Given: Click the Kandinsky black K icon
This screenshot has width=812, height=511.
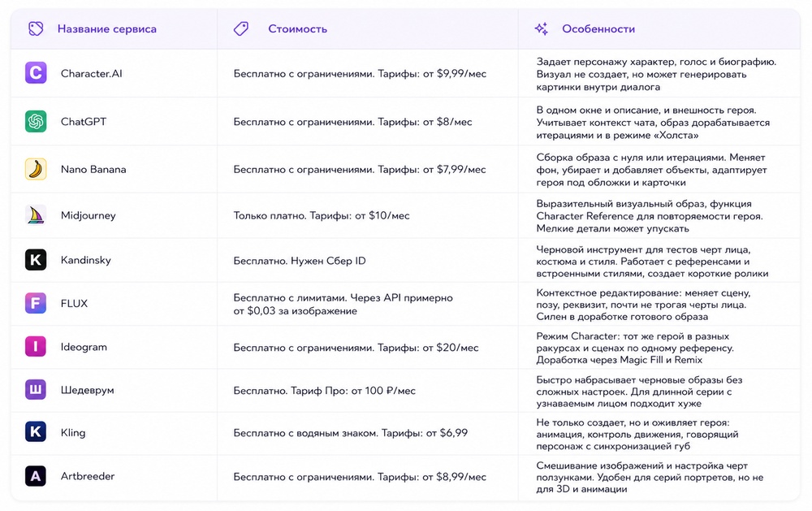Looking at the screenshot, I should point(36,260).
